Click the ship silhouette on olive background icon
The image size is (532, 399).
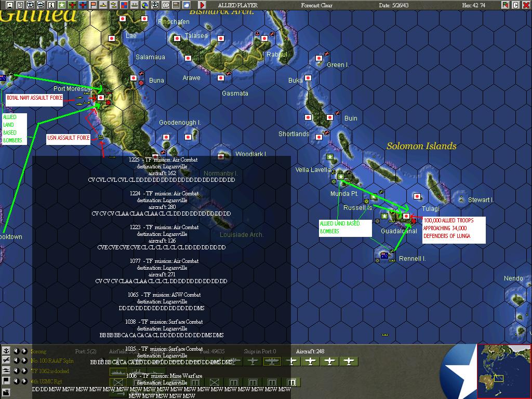point(135,5)
